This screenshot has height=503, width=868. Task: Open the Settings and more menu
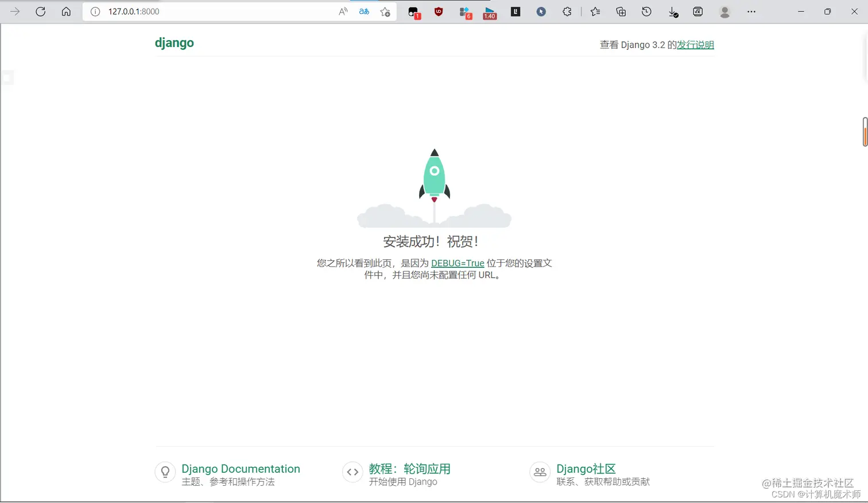click(751, 11)
